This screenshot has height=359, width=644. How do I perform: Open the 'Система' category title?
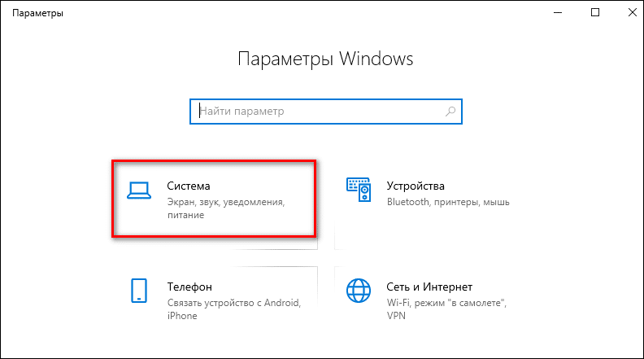189,186
